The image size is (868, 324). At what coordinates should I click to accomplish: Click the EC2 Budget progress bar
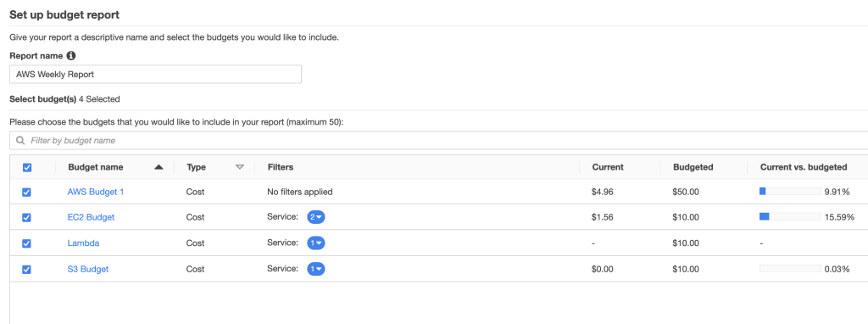[790, 216]
